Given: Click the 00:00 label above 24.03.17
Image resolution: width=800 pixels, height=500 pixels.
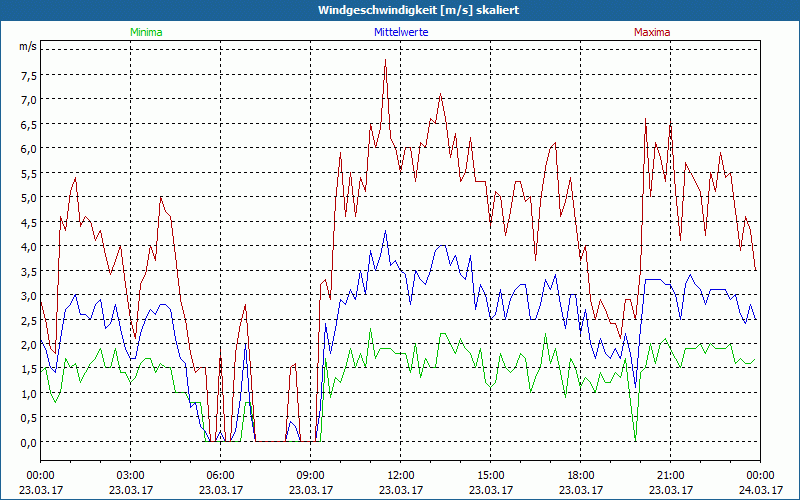Looking at the screenshot, I should (760, 476).
